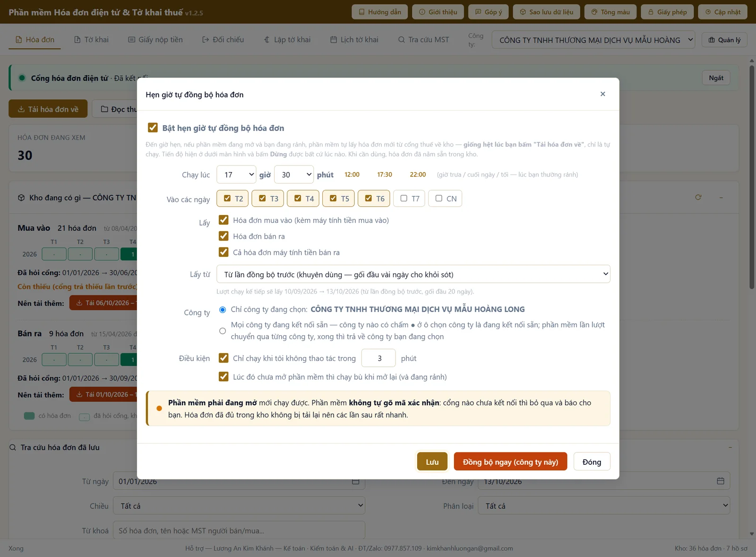756x557 pixels.
Task: Click Cập nhật update button
Action: point(722,12)
